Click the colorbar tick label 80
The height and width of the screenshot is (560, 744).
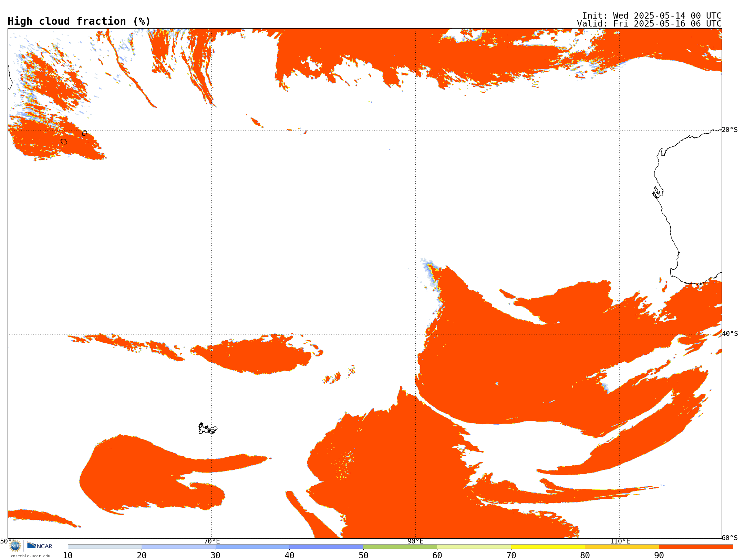point(585,556)
